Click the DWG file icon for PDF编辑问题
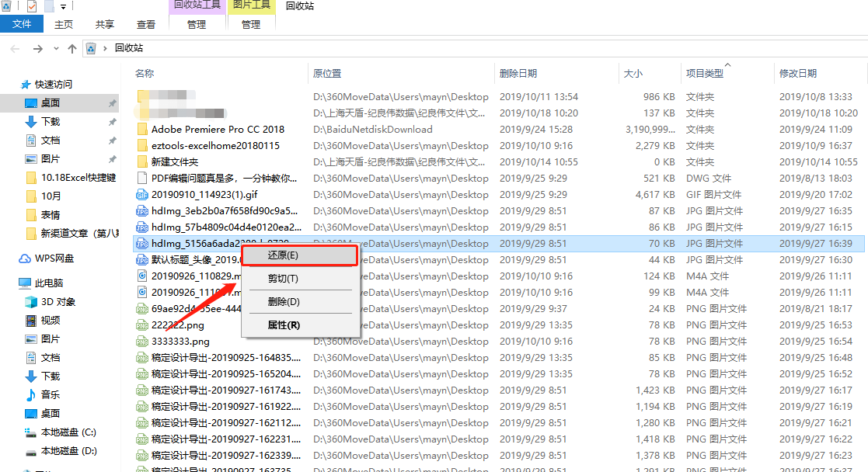Screen dimensions: 868x472 pos(141,179)
